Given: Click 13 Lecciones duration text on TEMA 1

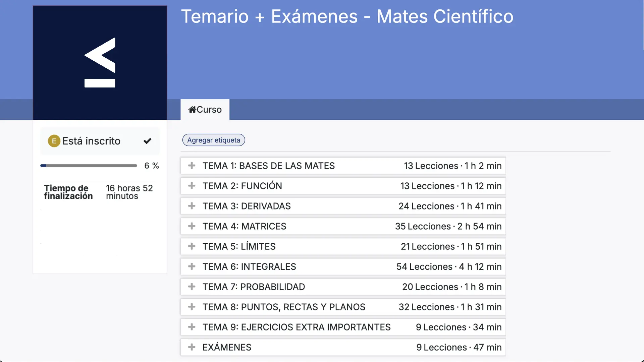Looking at the screenshot, I should point(452,166).
